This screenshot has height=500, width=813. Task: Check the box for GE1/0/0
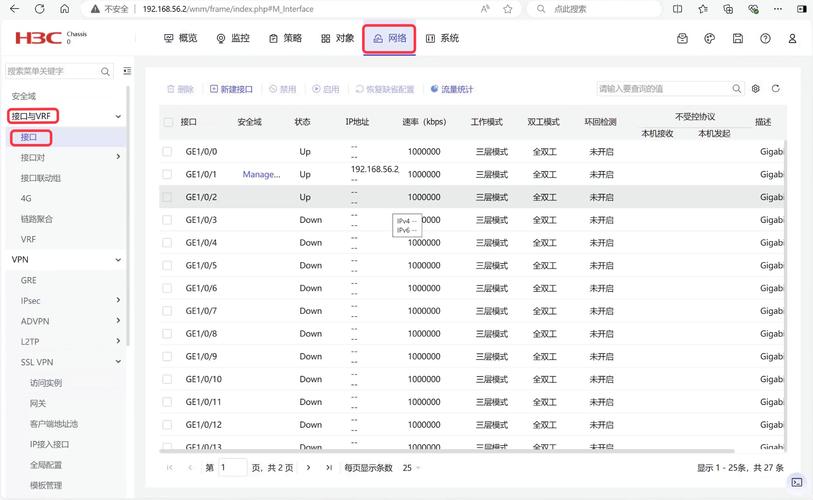(x=168, y=152)
